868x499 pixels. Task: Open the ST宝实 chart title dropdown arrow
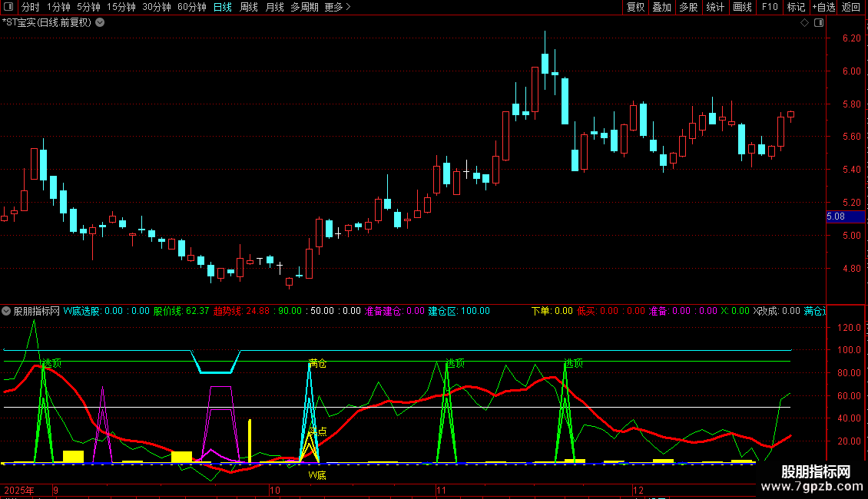point(100,23)
